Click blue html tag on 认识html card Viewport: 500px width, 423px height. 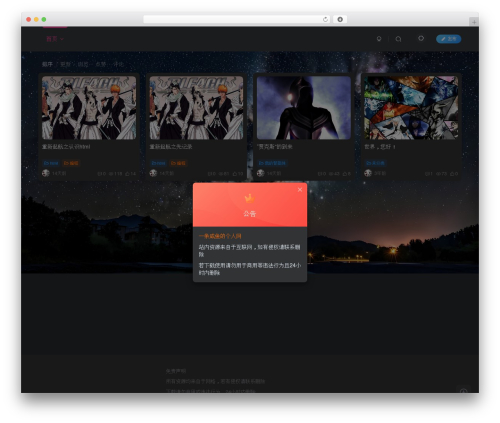51,163
